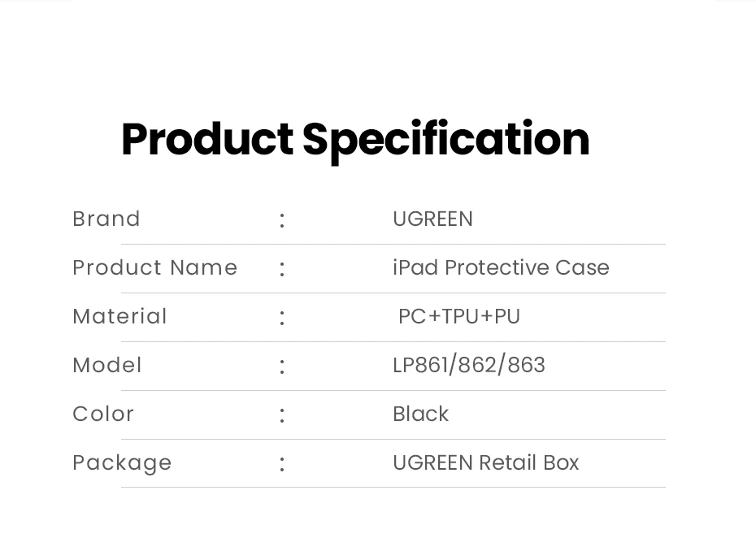Click the word "Product" in the bold heading
The image size is (756, 538).
(206, 139)
